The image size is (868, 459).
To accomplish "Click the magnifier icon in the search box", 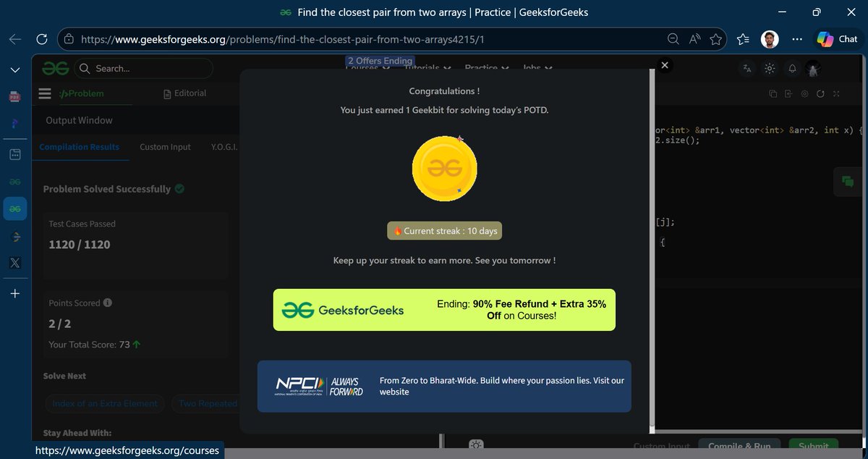I will click(x=85, y=68).
